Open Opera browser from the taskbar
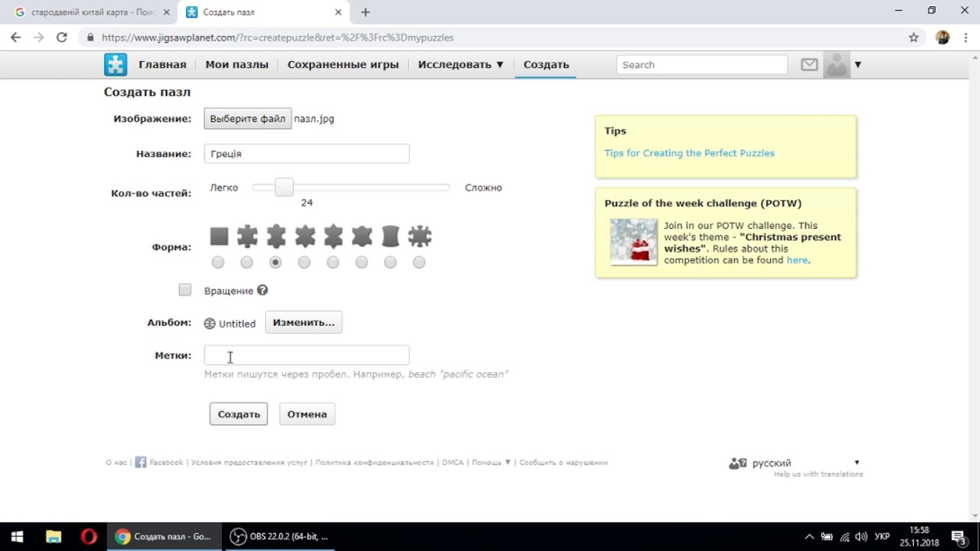 (89, 536)
